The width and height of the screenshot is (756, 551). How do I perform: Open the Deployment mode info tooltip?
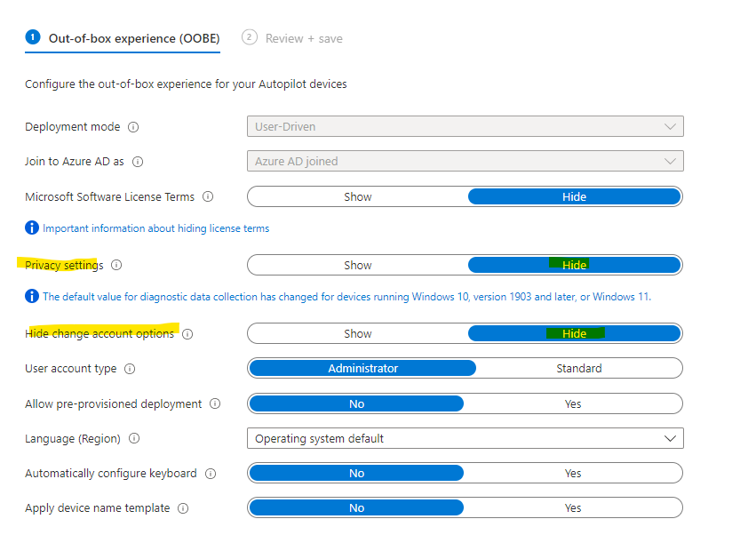click(x=131, y=126)
